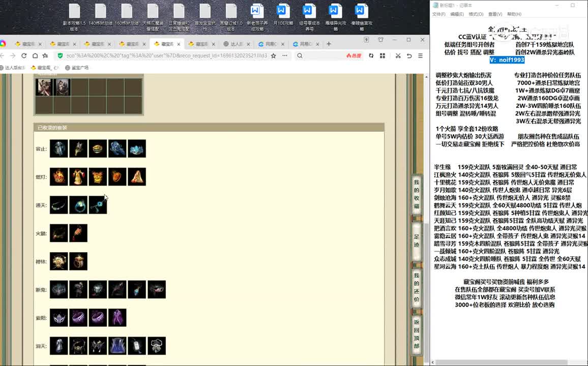The height and width of the screenshot is (366, 588).
Task: Click highlighted text V: noif1993 in Notepad
Action: (507, 60)
